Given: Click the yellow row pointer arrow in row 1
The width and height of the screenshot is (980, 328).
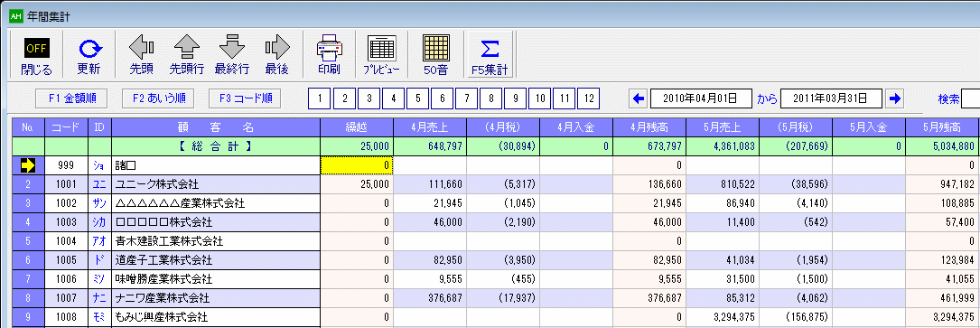Looking at the screenshot, I should (27, 165).
